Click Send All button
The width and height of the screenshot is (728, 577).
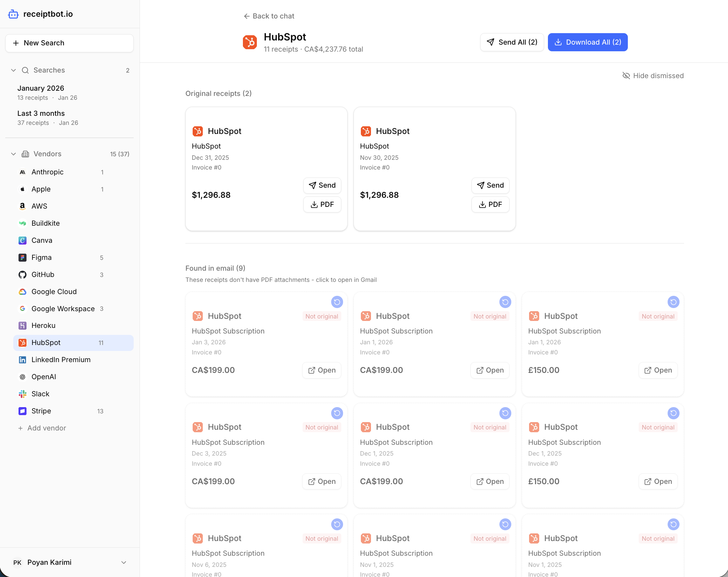coord(512,42)
